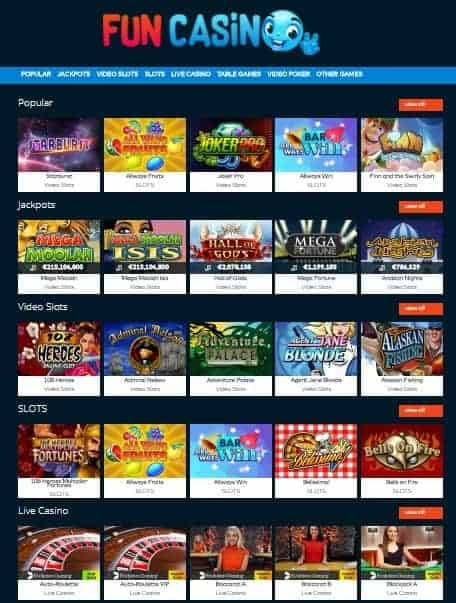Open the Bells on Fire slot
Viewport: 456px width, 603px height.
[402, 461]
